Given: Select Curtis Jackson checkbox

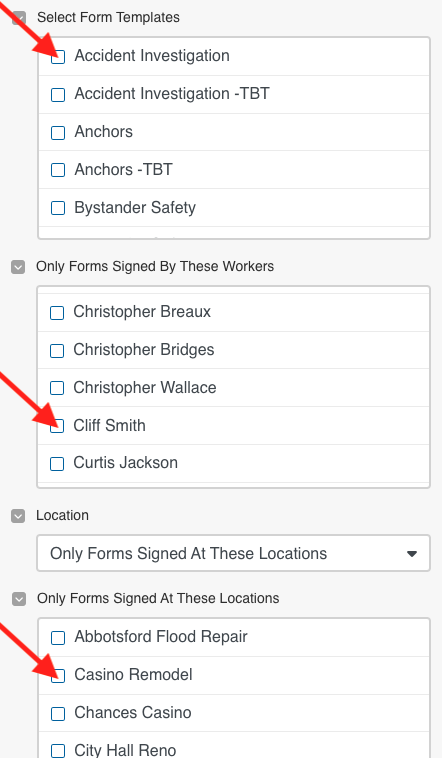Looking at the screenshot, I should pos(57,464).
